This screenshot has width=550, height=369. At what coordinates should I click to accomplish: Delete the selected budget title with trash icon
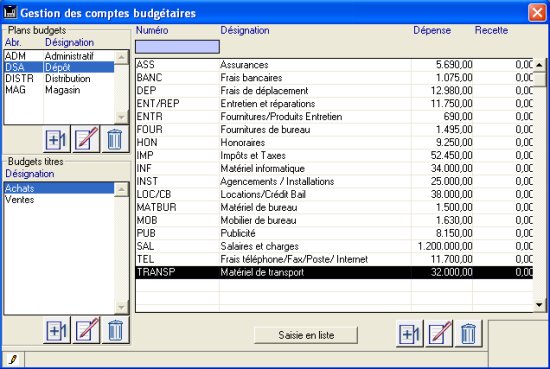click(115, 330)
